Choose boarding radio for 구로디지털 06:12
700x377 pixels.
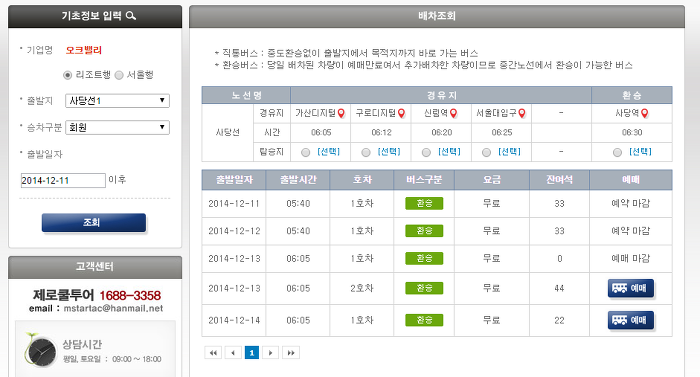point(366,153)
